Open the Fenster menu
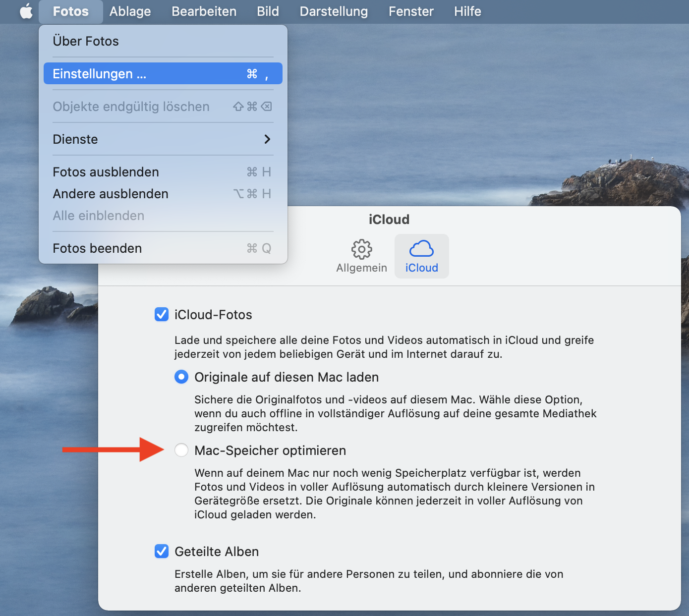Viewport: 689px width, 616px height. point(411,11)
